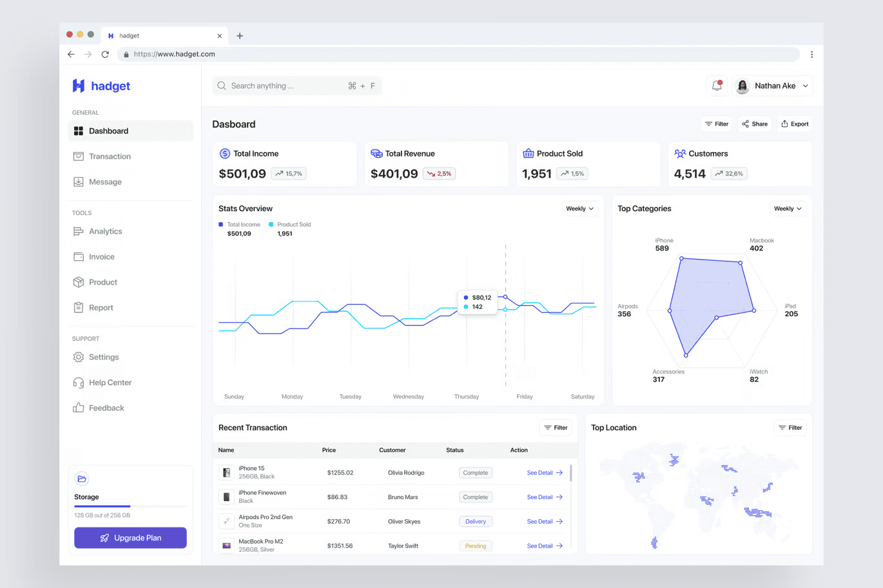883x588 pixels.
Task: Click the iPhone point on radar chart
Action: point(681,258)
